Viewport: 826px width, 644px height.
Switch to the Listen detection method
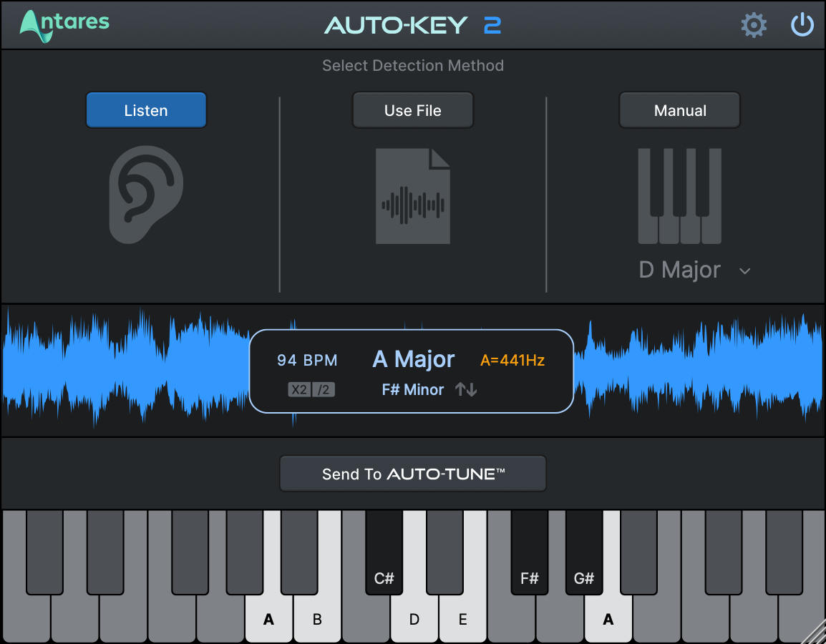pos(146,110)
